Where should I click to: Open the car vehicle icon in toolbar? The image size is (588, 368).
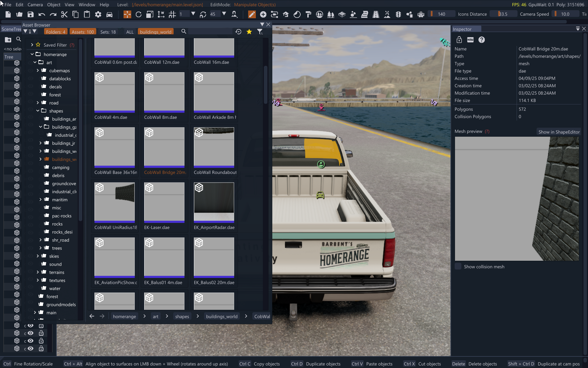point(109,14)
